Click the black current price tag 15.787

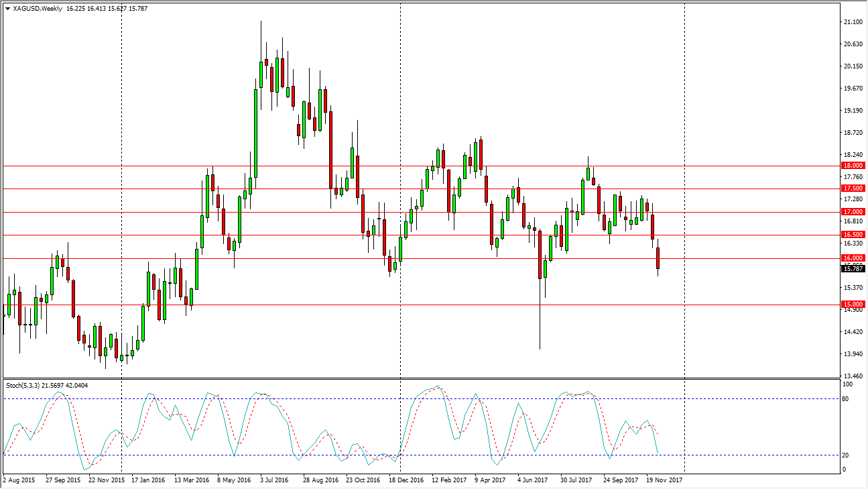click(x=853, y=269)
